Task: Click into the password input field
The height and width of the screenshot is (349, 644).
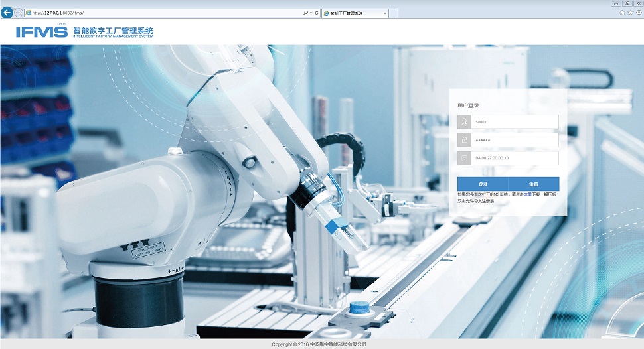Action: (515, 140)
